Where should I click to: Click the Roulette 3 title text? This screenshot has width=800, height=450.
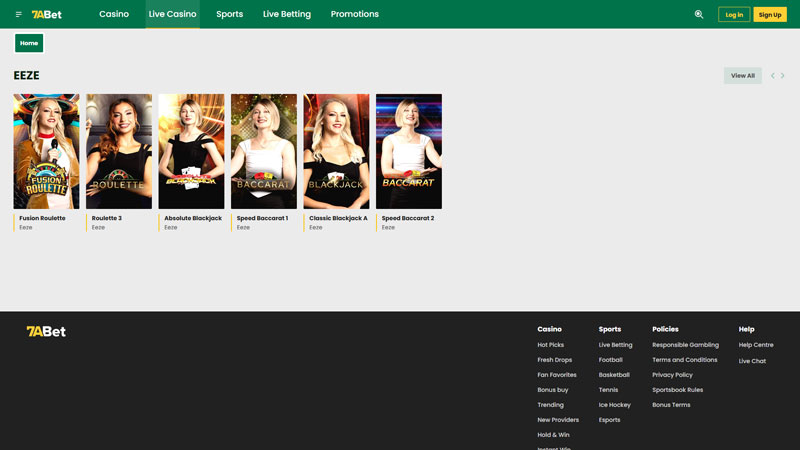[x=107, y=218]
